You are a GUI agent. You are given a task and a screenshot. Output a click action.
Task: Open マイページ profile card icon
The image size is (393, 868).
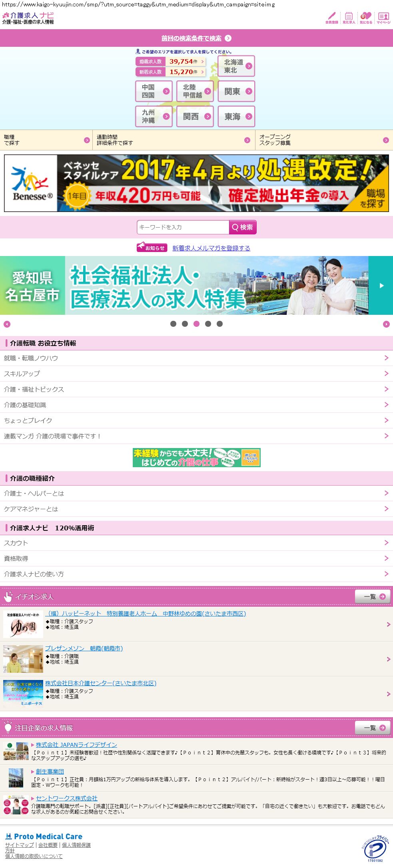(x=383, y=18)
